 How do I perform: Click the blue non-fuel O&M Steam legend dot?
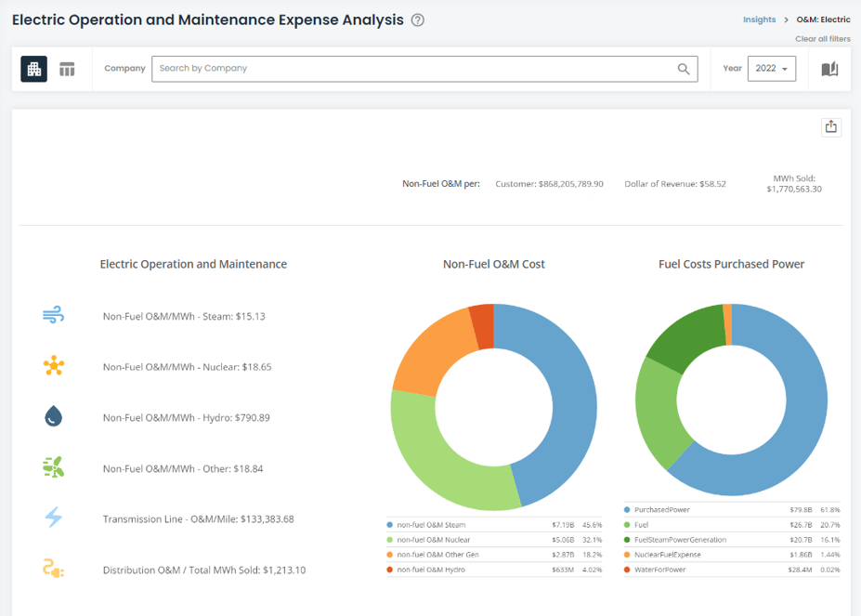[x=390, y=525]
